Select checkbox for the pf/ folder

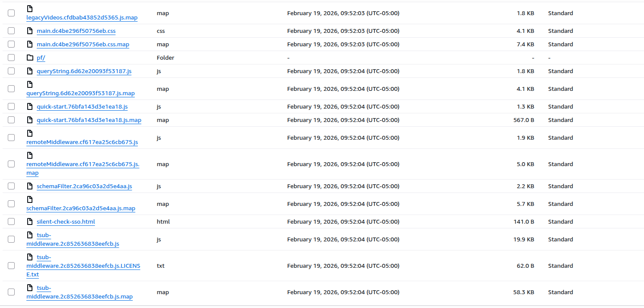click(x=11, y=58)
